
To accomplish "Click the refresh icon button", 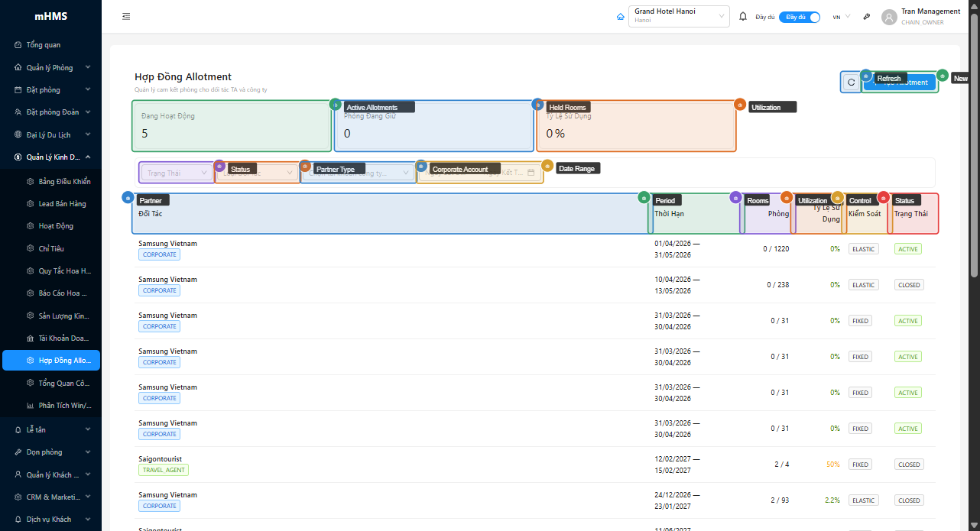I will (x=851, y=83).
